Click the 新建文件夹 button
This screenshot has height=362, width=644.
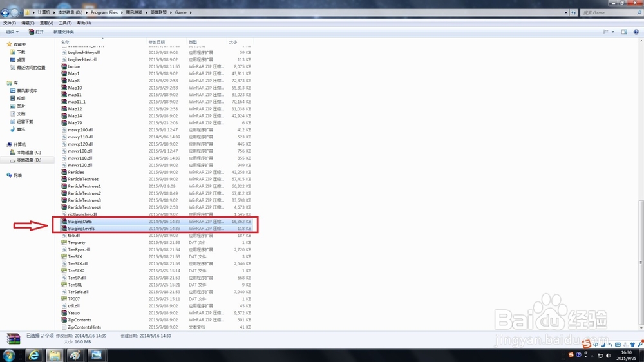point(64,32)
